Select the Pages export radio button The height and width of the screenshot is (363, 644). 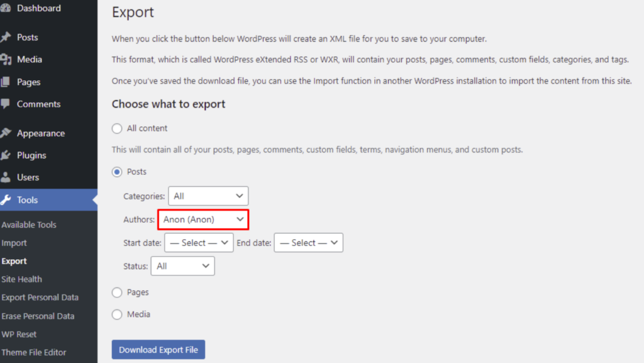[x=117, y=293]
